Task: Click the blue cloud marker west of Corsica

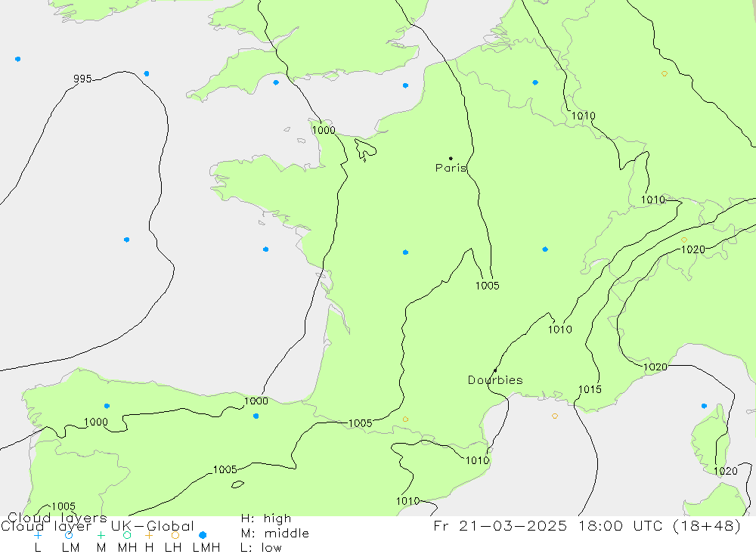Action: 704,406
